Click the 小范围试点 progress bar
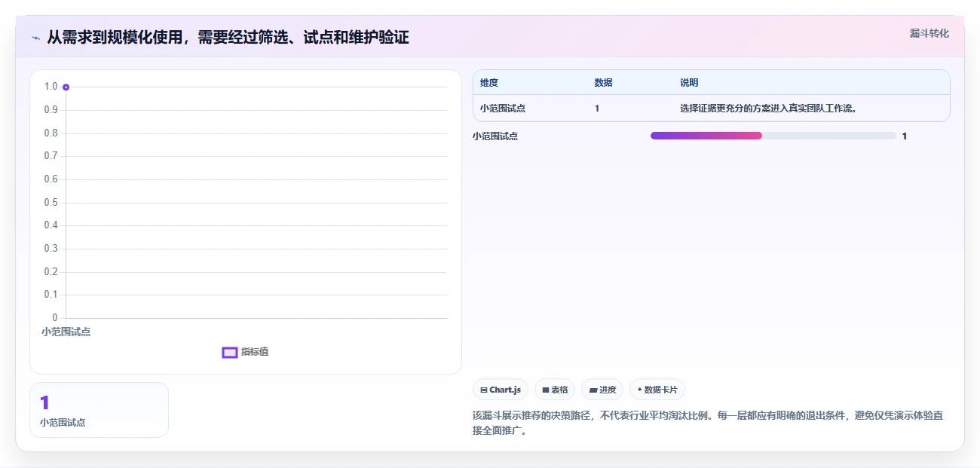The image size is (980, 468). pyautogui.click(x=773, y=136)
